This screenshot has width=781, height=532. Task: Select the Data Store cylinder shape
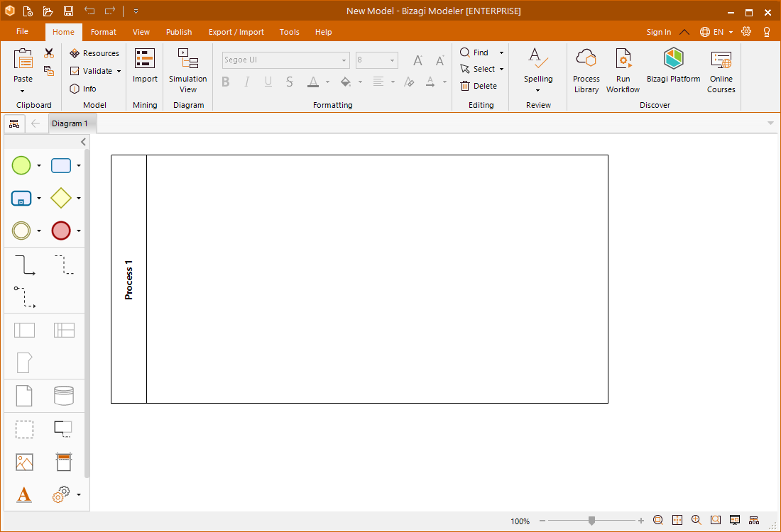64,396
